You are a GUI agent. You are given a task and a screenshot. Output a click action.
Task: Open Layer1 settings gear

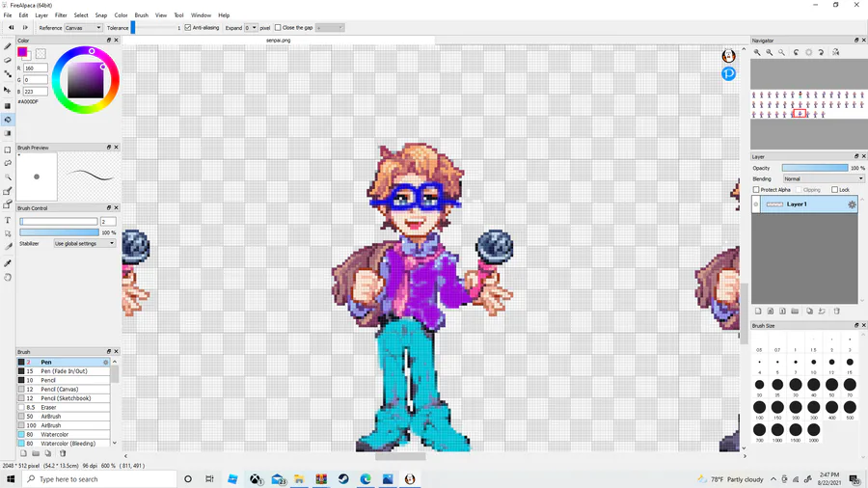pyautogui.click(x=852, y=204)
